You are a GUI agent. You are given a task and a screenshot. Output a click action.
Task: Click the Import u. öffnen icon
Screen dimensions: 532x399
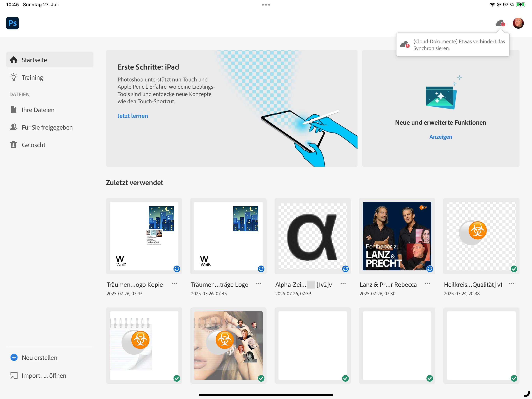click(x=14, y=375)
